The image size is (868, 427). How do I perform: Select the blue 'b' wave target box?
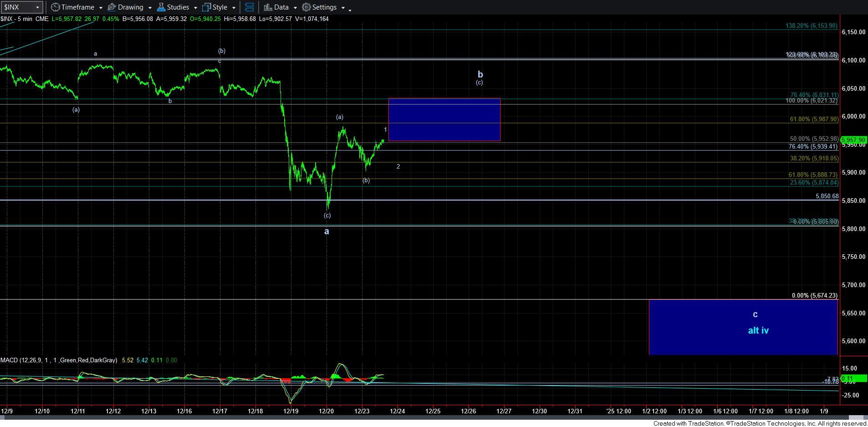click(x=444, y=119)
